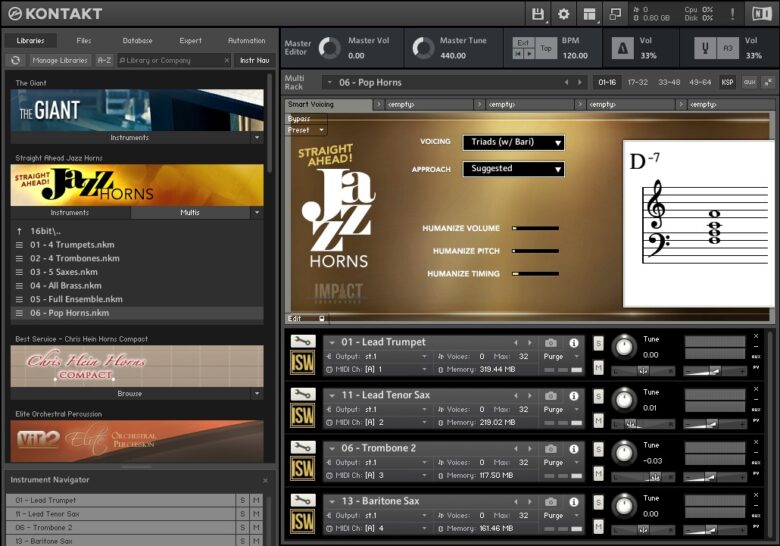This screenshot has width=780, height=546.
Task: Switch to the Database tab
Action: 137,41
